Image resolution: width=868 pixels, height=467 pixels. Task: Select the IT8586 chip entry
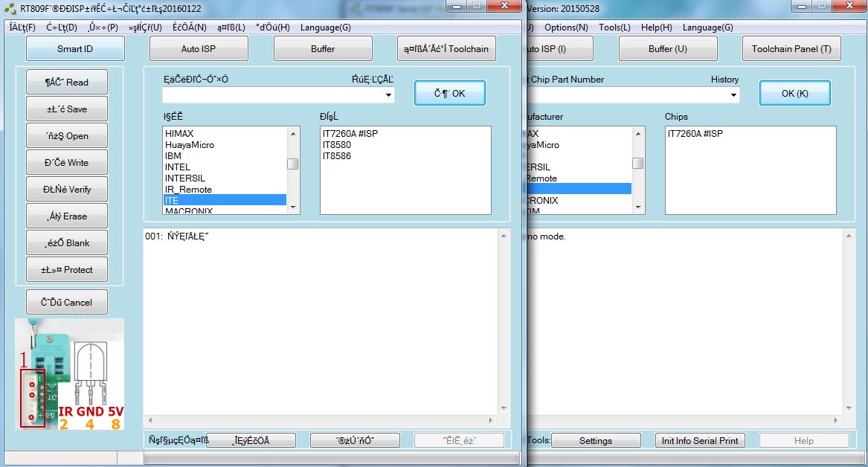tap(337, 156)
